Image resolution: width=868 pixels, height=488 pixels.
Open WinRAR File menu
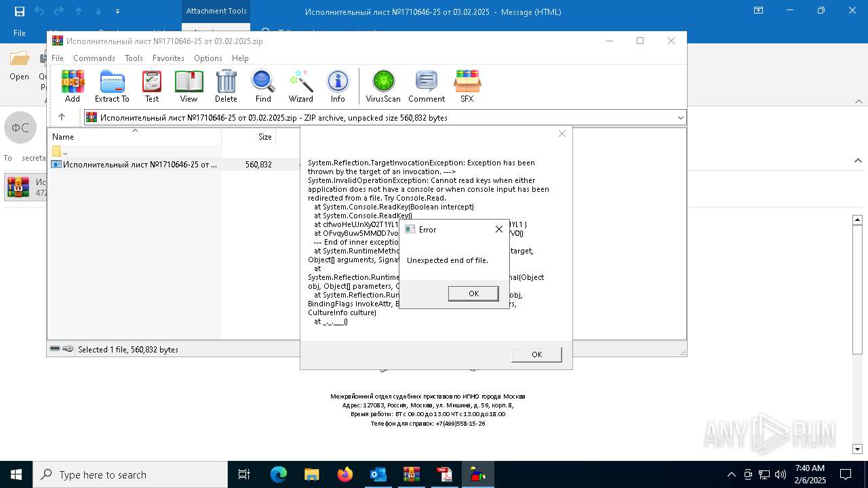tap(58, 58)
